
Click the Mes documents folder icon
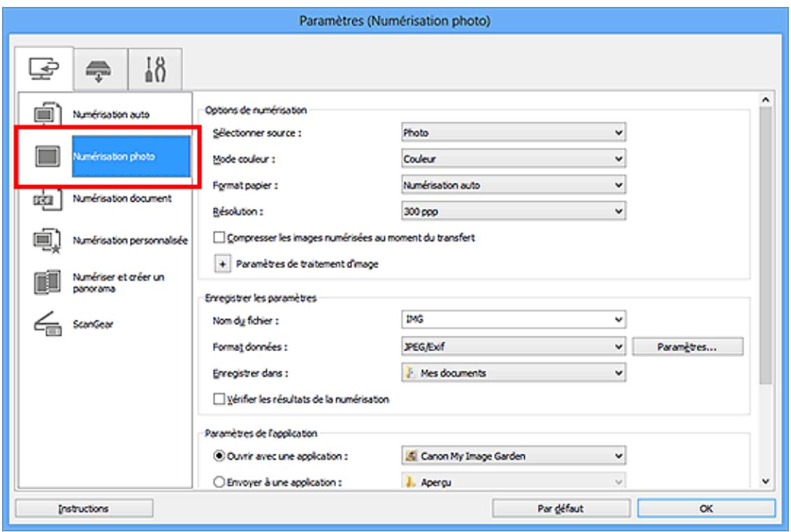[x=411, y=373]
